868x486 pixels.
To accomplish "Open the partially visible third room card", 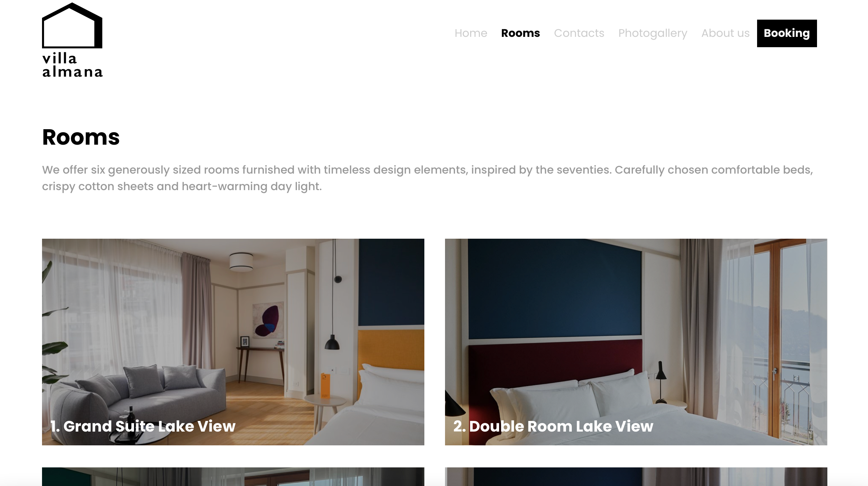I will click(x=233, y=477).
